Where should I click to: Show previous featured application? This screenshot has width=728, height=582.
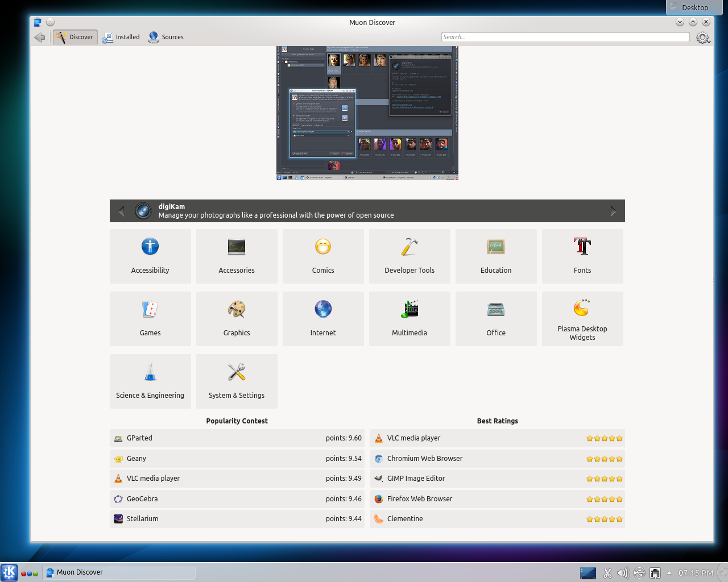coord(121,211)
